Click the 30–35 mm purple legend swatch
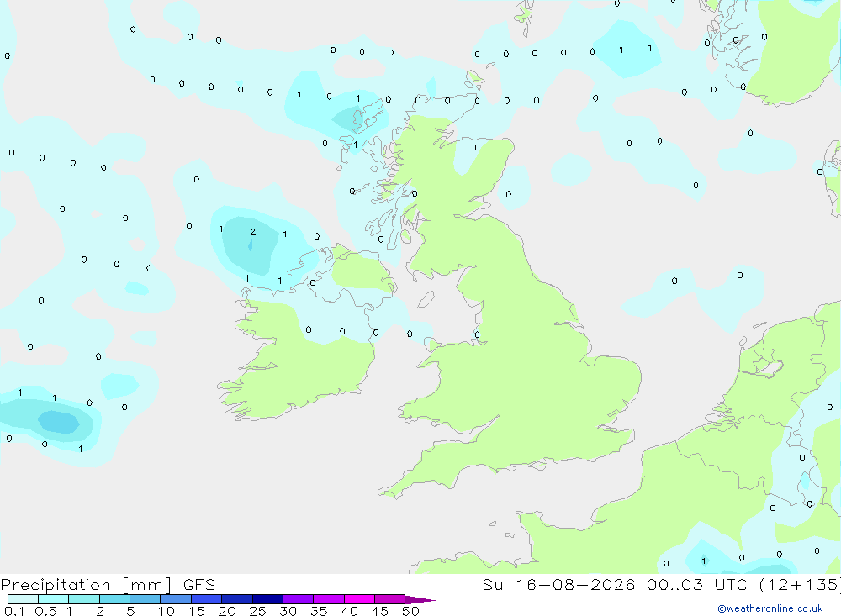The image size is (841, 616). 299,599
